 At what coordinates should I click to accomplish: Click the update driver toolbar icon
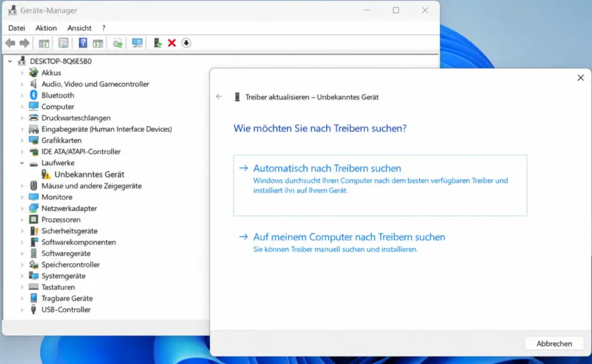click(157, 43)
